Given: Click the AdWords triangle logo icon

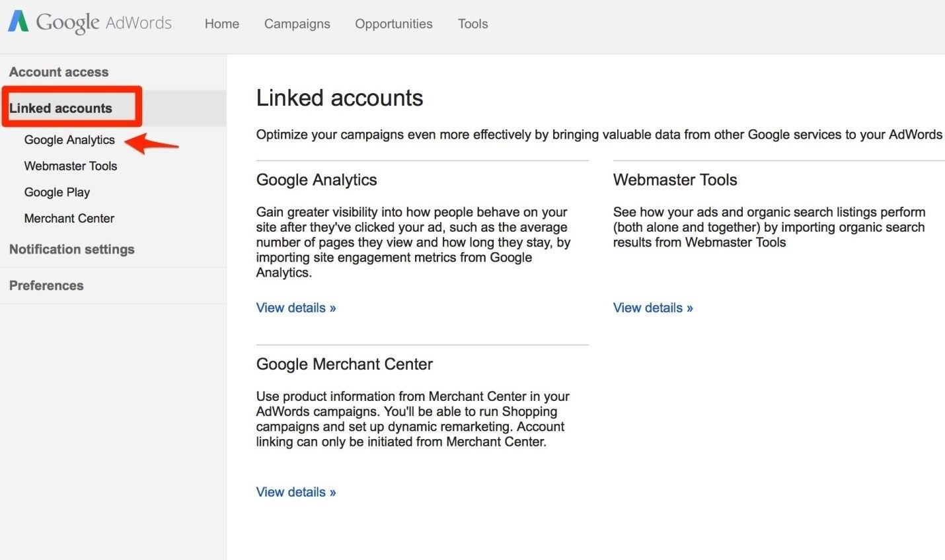Looking at the screenshot, I should (x=18, y=22).
